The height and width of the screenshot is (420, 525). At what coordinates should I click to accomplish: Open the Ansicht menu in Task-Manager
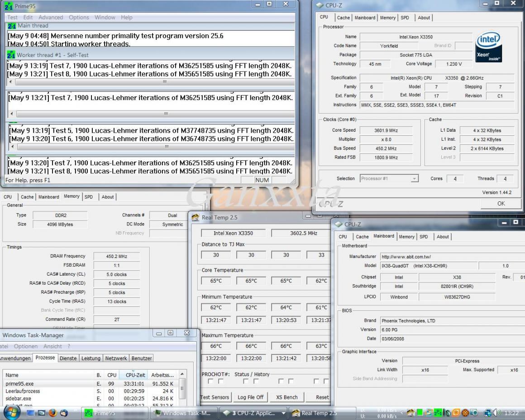tap(52, 346)
